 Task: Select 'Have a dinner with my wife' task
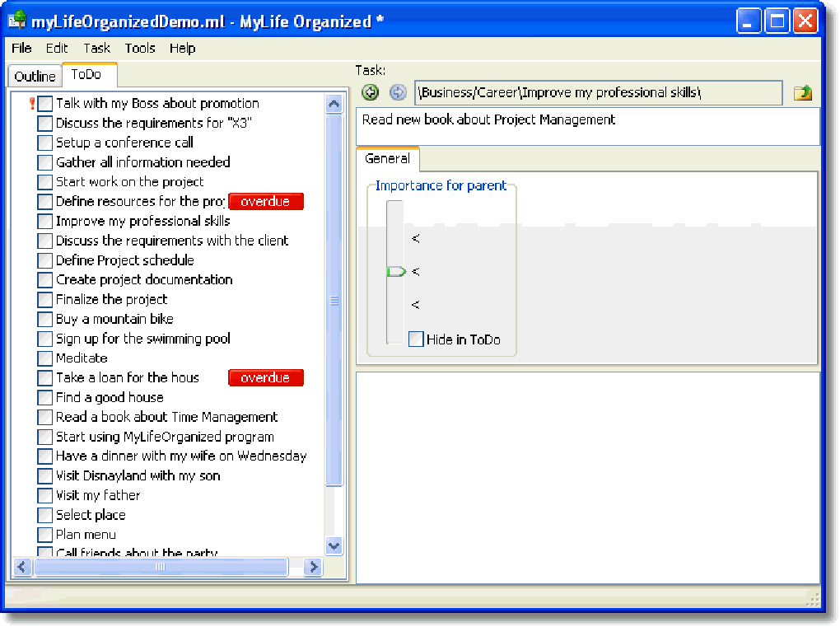pos(181,456)
